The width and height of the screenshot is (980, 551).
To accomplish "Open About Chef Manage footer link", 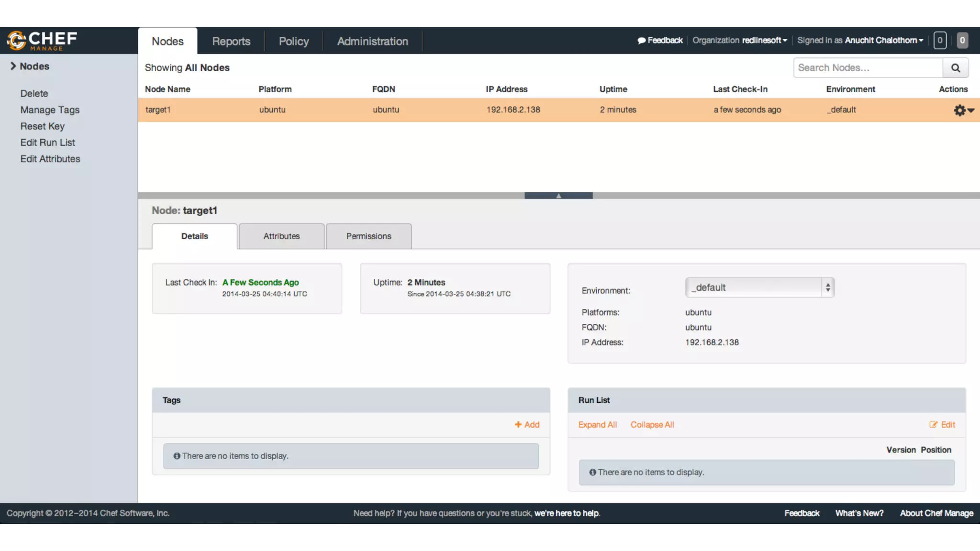I will click(936, 513).
